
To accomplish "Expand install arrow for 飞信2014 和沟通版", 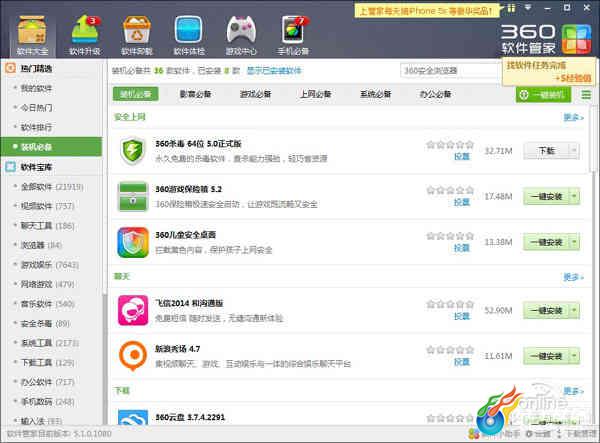I will 574,310.
